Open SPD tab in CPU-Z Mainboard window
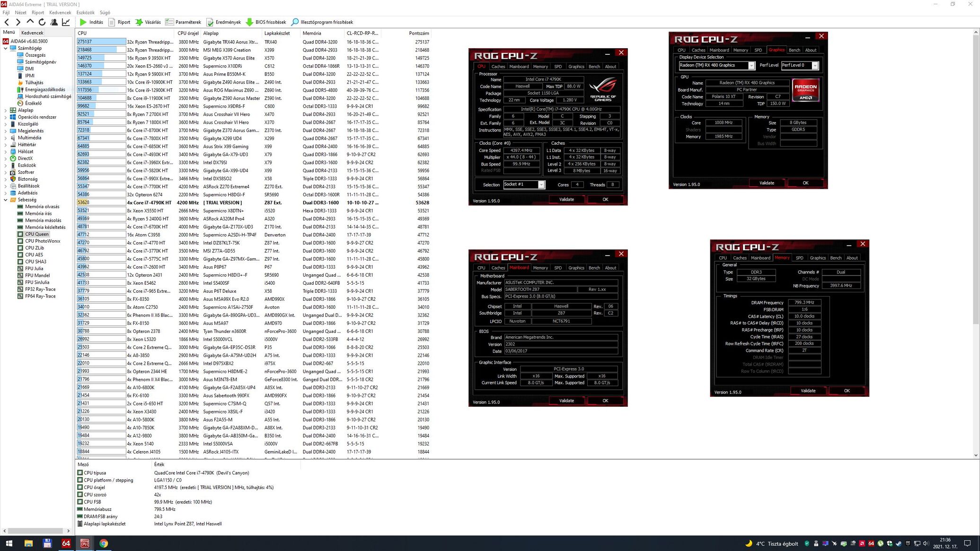The width and height of the screenshot is (980, 551). click(x=558, y=268)
